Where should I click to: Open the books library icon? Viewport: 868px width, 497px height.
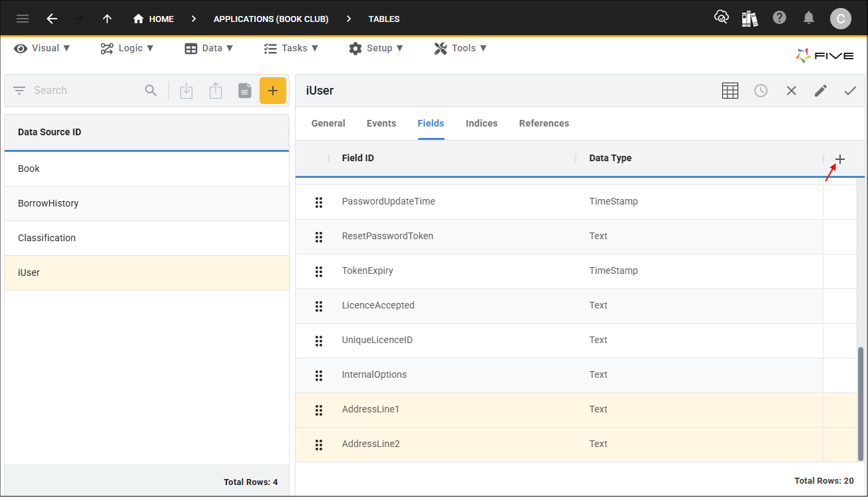pyautogui.click(x=750, y=19)
